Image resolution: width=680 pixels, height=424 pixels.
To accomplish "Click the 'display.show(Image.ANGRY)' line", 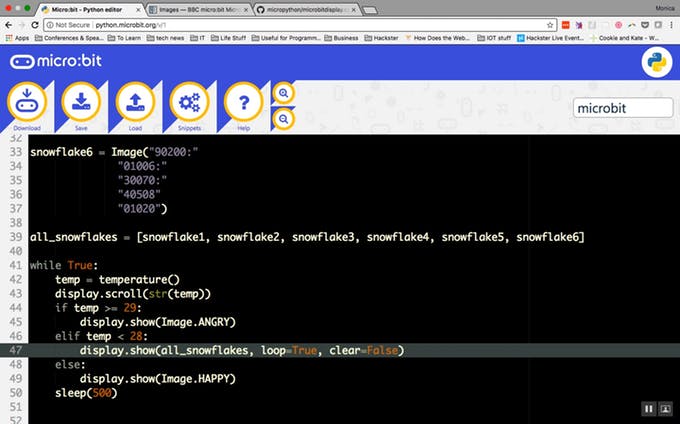I will tap(157, 322).
